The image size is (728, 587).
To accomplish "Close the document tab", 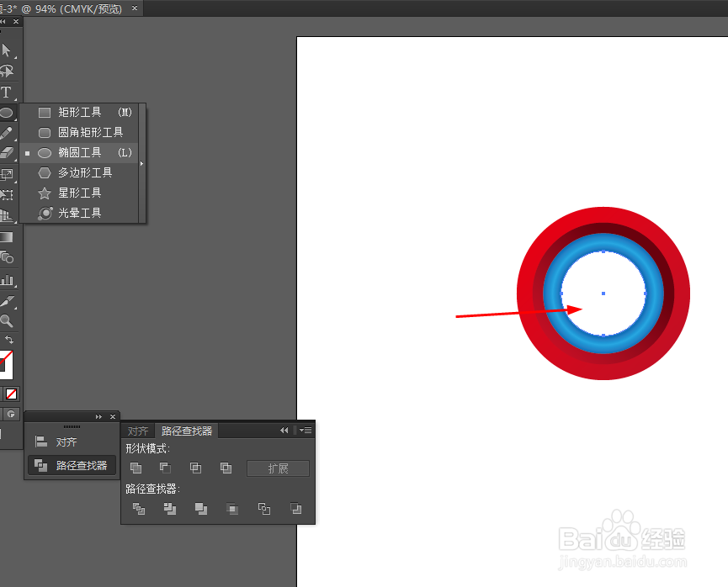I will (135, 8).
